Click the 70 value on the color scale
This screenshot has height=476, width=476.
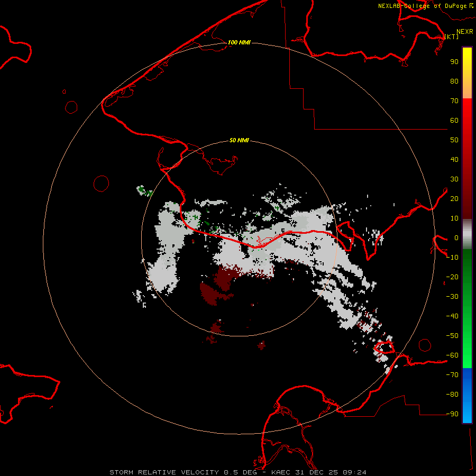pyautogui.click(x=454, y=101)
